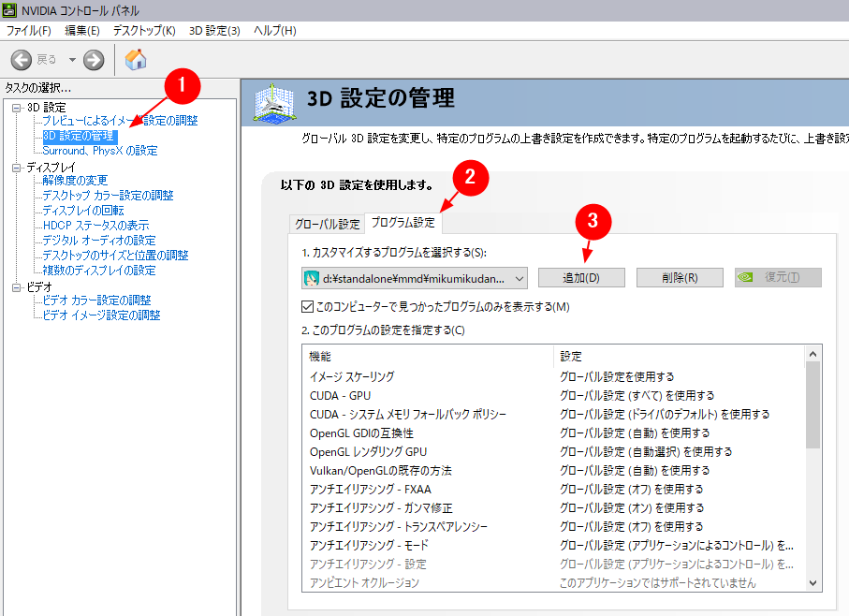Open ビデオ イメージ設定の調整 link

coord(102,315)
